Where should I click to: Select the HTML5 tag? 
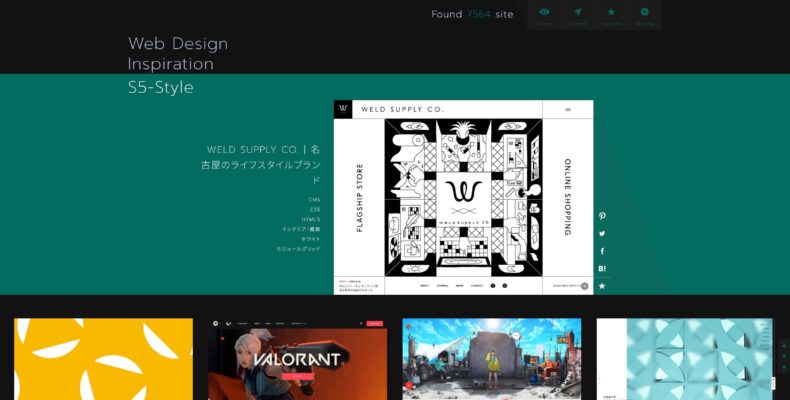tap(311, 219)
